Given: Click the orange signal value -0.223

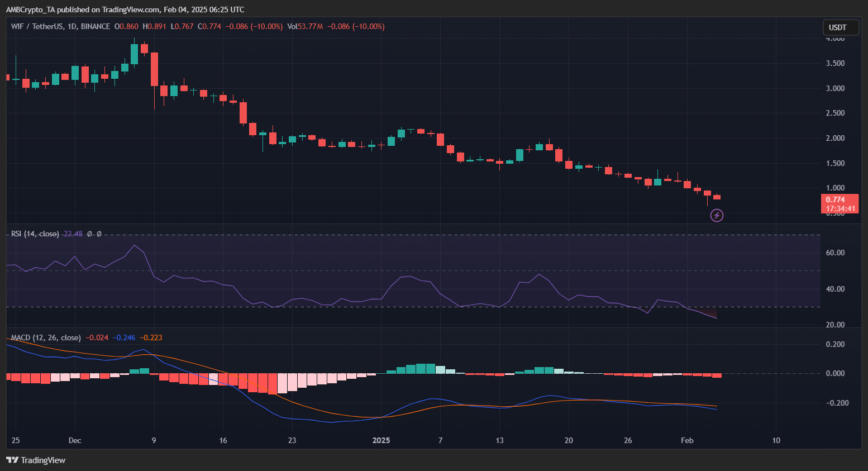Looking at the screenshot, I should [x=151, y=337].
